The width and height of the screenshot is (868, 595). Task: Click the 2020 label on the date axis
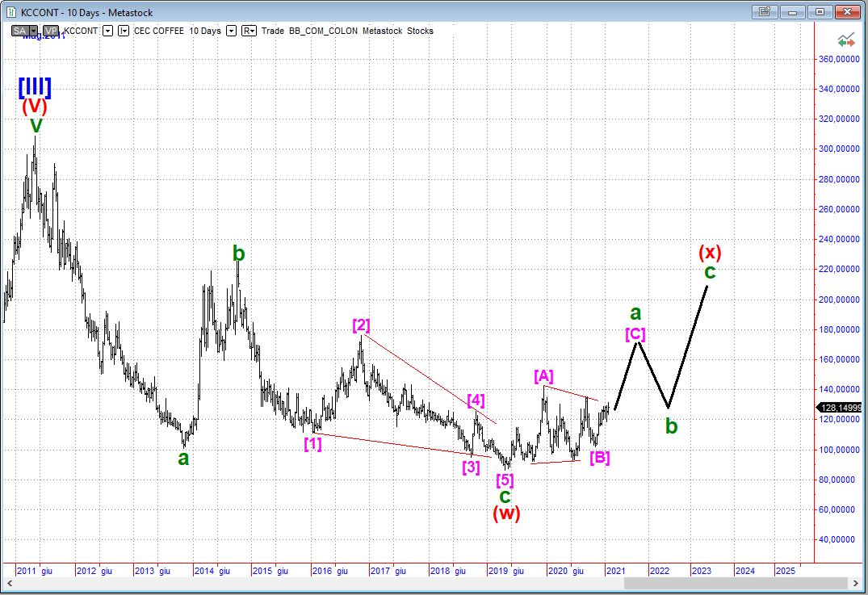tap(558, 572)
